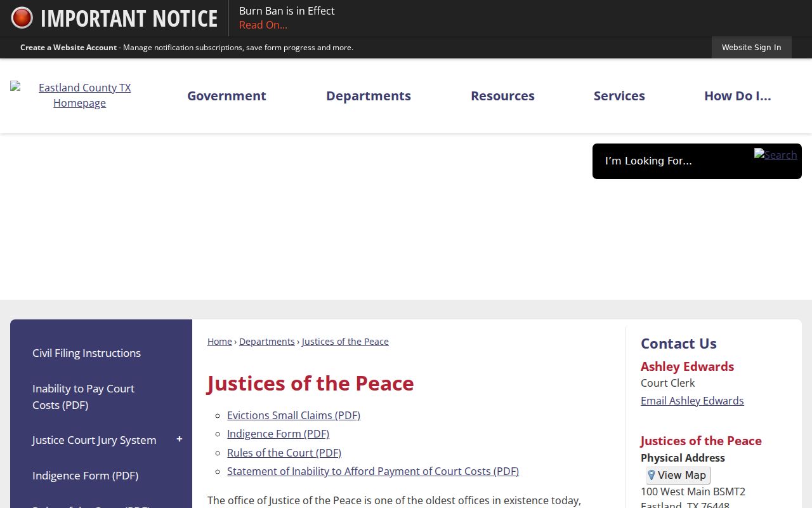The height and width of the screenshot is (508, 812).
Task: Open the Resources dropdown menu
Action: click(502, 96)
